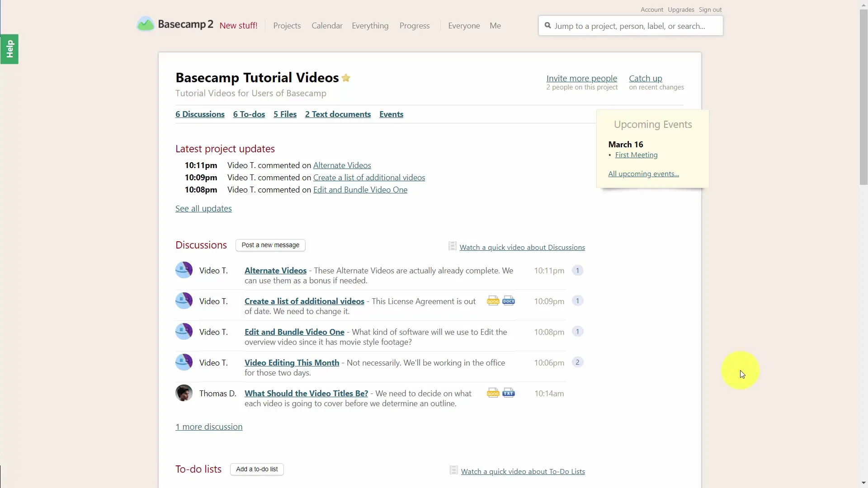Open 2 Text documents link
Viewport: 868px width, 488px height.
pyautogui.click(x=338, y=114)
